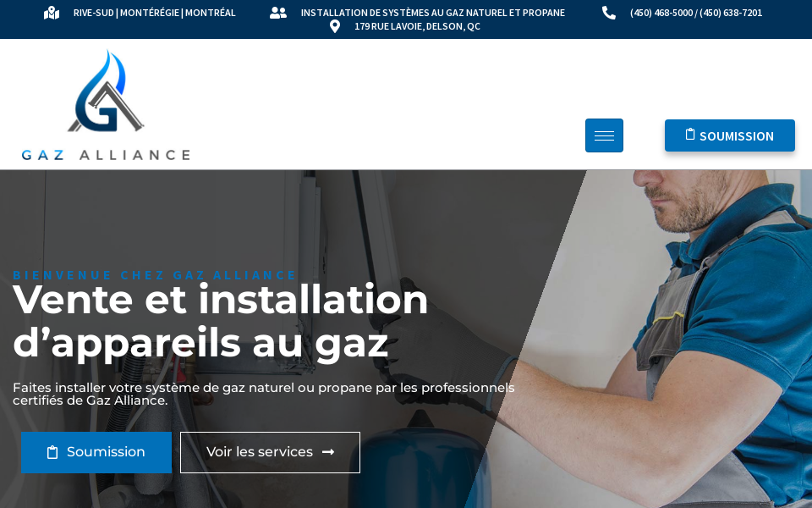Click the 179 Rue Lavoie, Delson address

(417, 26)
